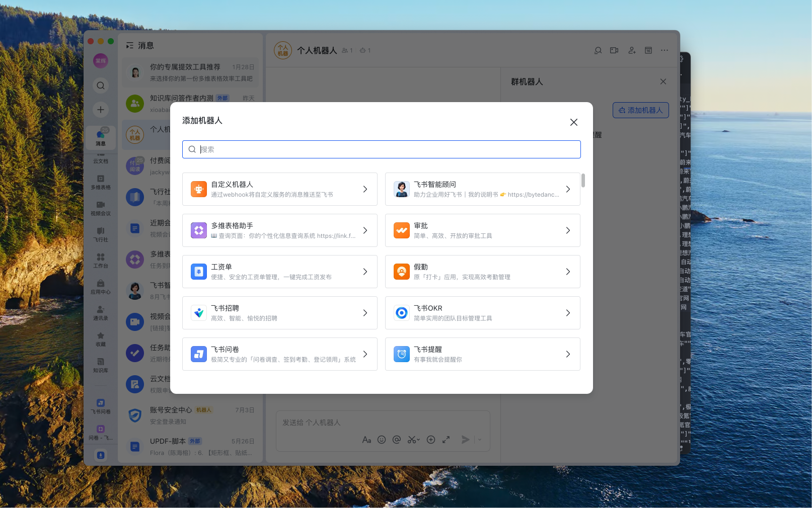The image size is (812, 508).
Task: Toggle message list filter icon beside 消息
Action: tap(130, 45)
